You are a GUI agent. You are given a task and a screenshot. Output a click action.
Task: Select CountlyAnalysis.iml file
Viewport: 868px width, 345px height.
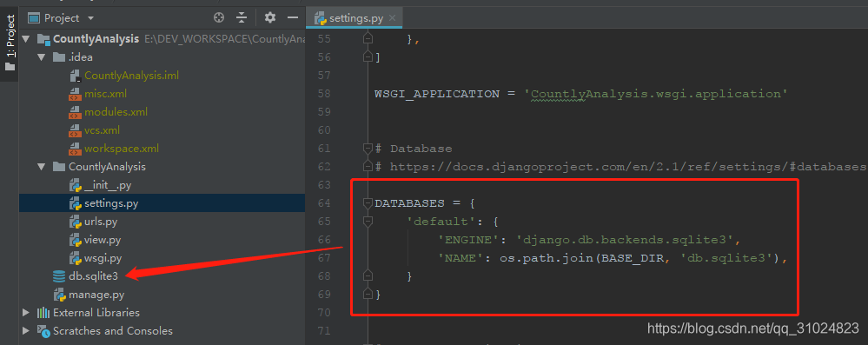tap(132, 76)
